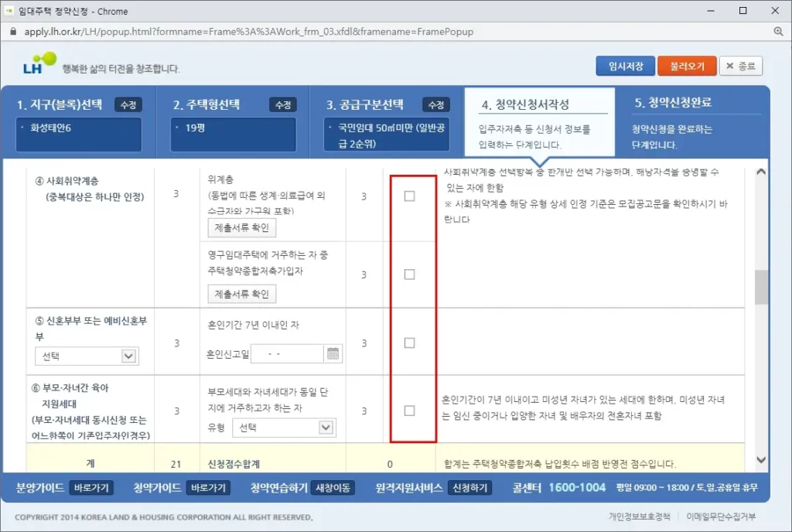Click 바로가기 next to 분양가이드
This screenshot has height=532, width=792.
pyautogui.click(x=91, y=488)
